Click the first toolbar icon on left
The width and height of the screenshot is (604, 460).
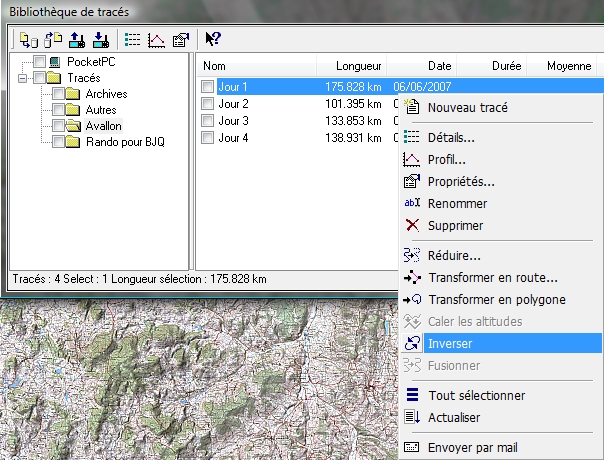(x=29, y=40)
